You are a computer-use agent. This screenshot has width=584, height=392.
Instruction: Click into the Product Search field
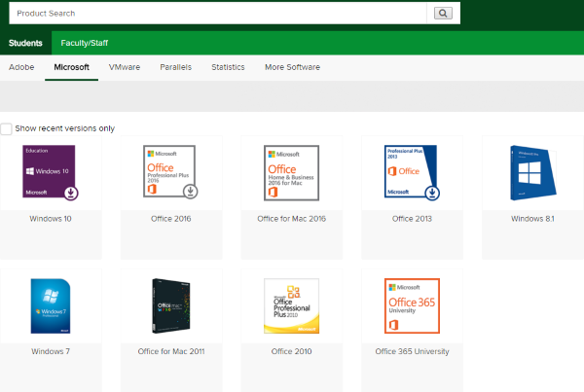pyautogui.click(x=218, y=14)
